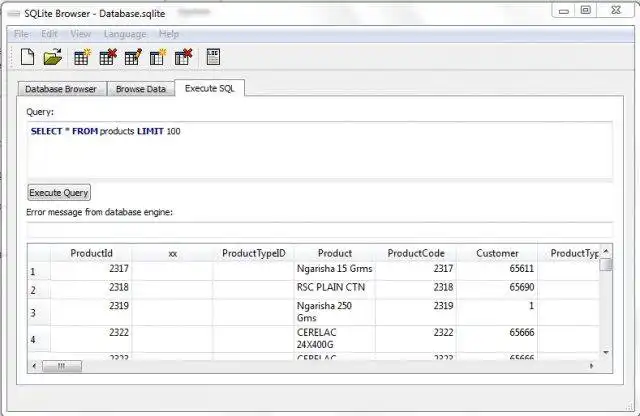Click the New Database icon
The image size is (640, 416).
point(27,57)
